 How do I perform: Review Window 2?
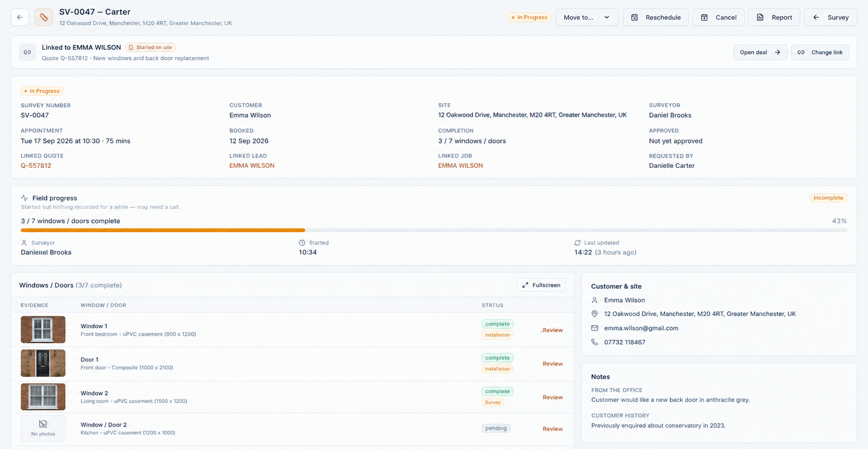pyautogui.click(x=552, y=397)
